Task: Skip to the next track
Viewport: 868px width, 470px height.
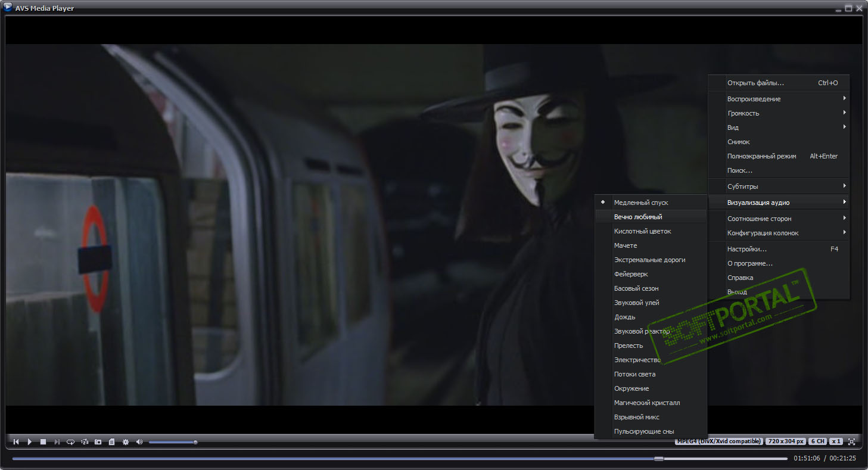Action: (x=57, y=441)
